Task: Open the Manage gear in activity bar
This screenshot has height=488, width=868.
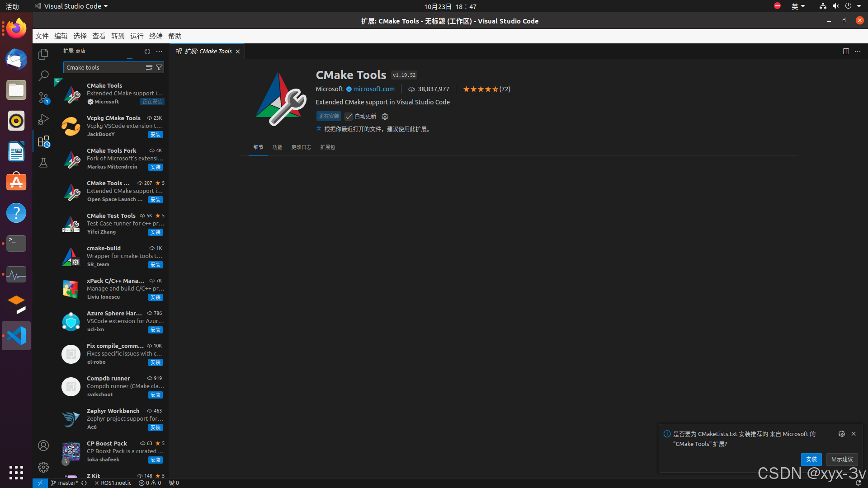Action: (43, 467)
